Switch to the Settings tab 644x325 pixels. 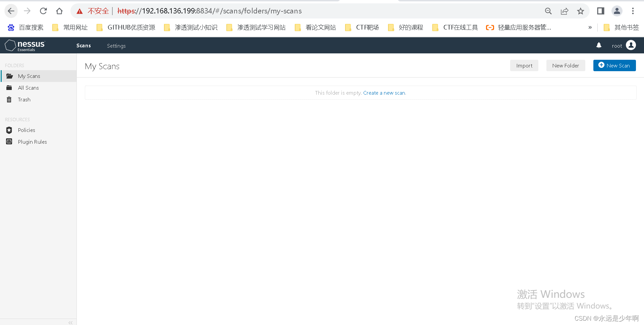coord(116,46)
